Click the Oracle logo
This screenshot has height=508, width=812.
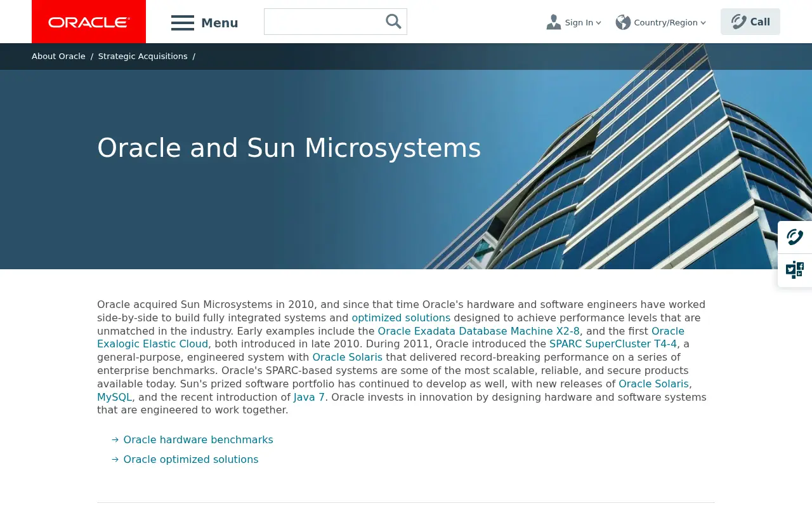tap(89, 22)
